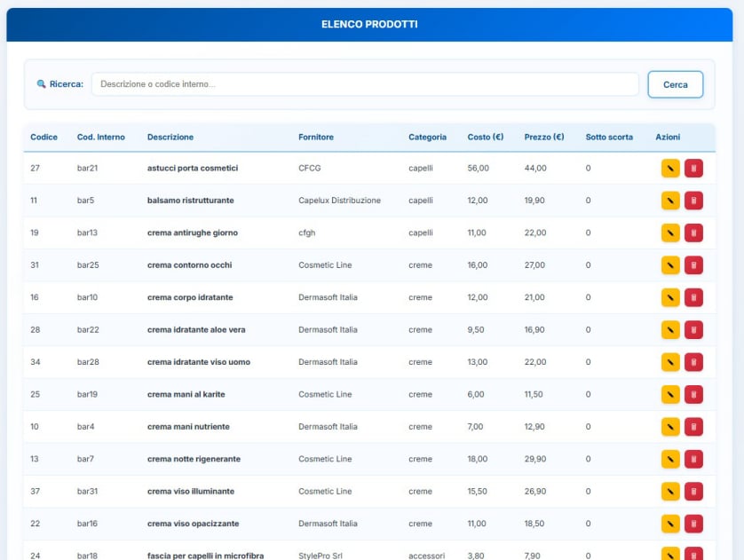The height and width of the screenshot is (560, 744).
Task: Edit the crema viso opacizzante product
Action: (x=670, y=524)
